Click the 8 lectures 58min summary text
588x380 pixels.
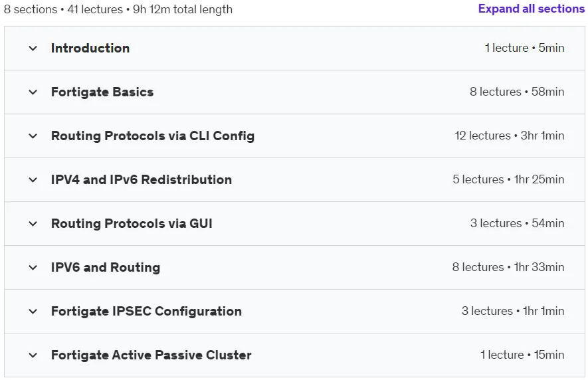517,92
